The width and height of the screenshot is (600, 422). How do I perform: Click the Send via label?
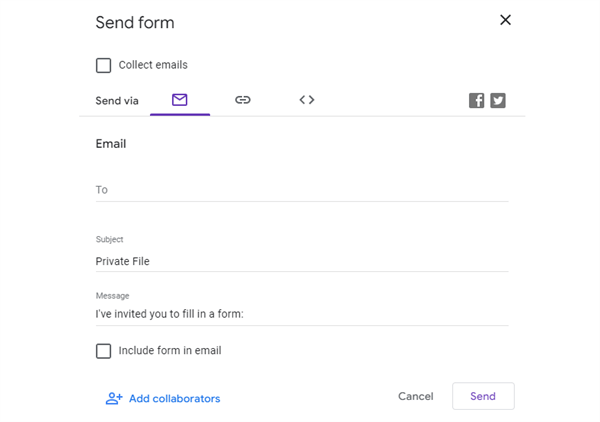coord(117,101)
